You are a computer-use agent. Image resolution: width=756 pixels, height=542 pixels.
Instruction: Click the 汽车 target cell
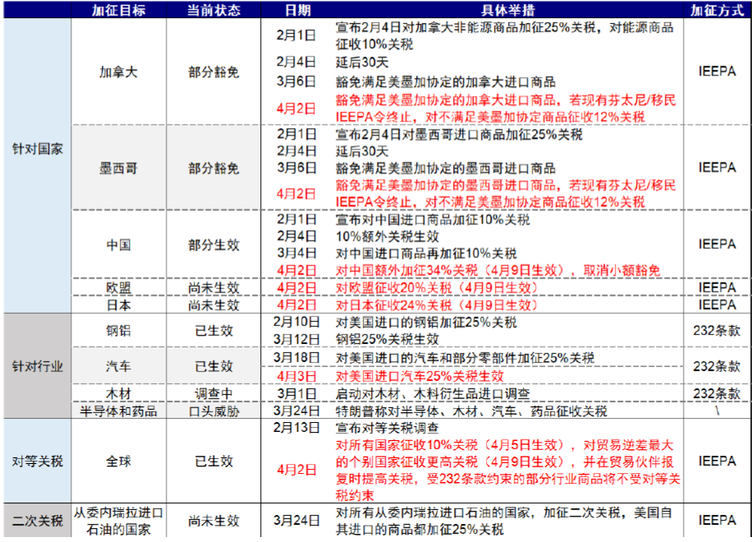click(x=118, y=366)
